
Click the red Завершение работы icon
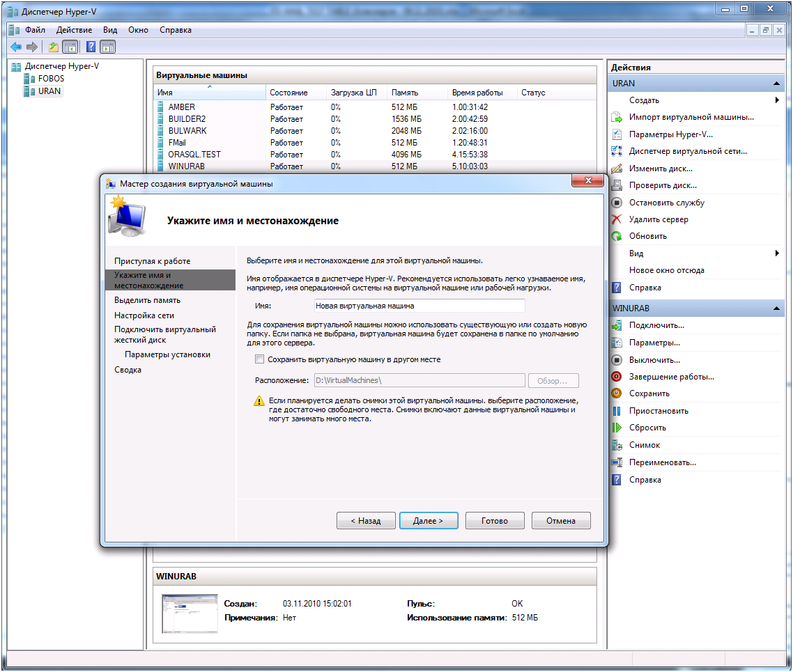(617, 377)
